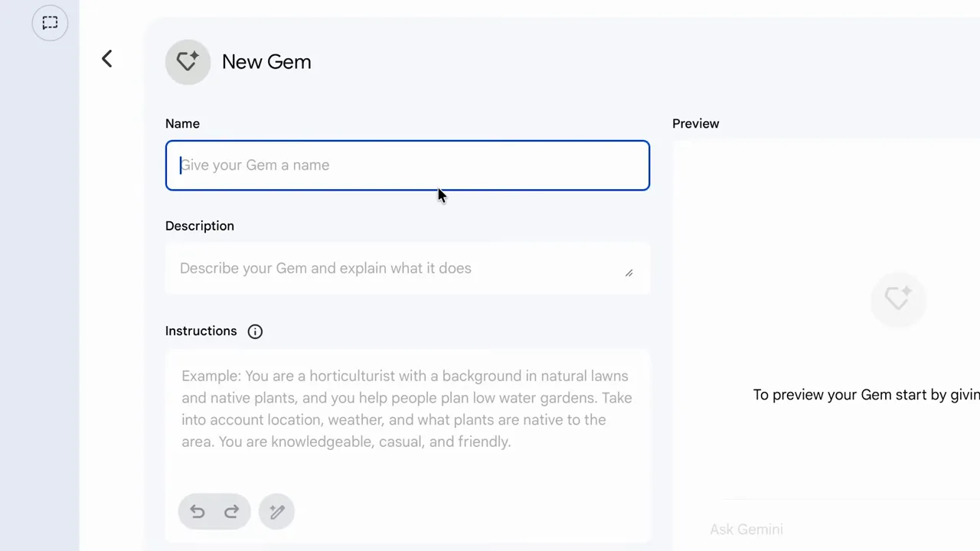Click the Description field resize handle
Image resolution: width=980 pixels, height=551 pixels.
629,273
